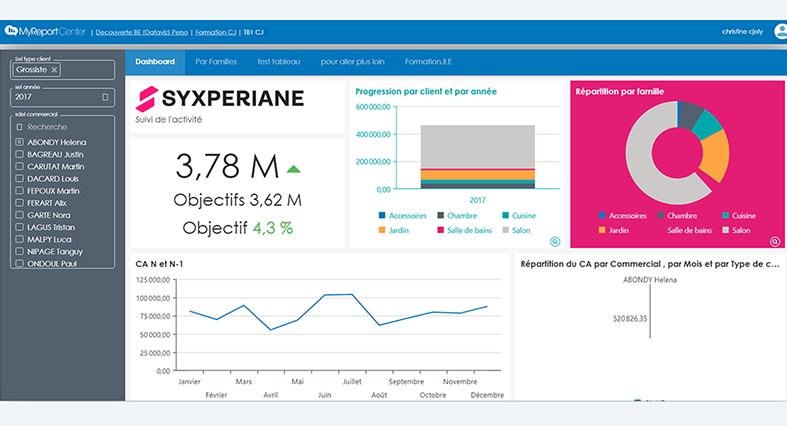Select the grey Salon segment of stacked bar
The width and height of the screenshot is (787, 426).
(x=477, y=146)
